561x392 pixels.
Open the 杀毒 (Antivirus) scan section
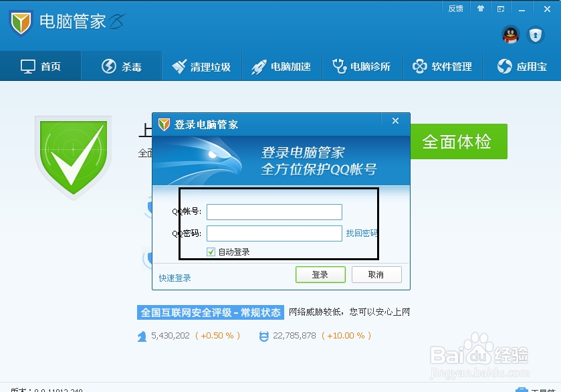pyautogui.click(x=121, y=66)
